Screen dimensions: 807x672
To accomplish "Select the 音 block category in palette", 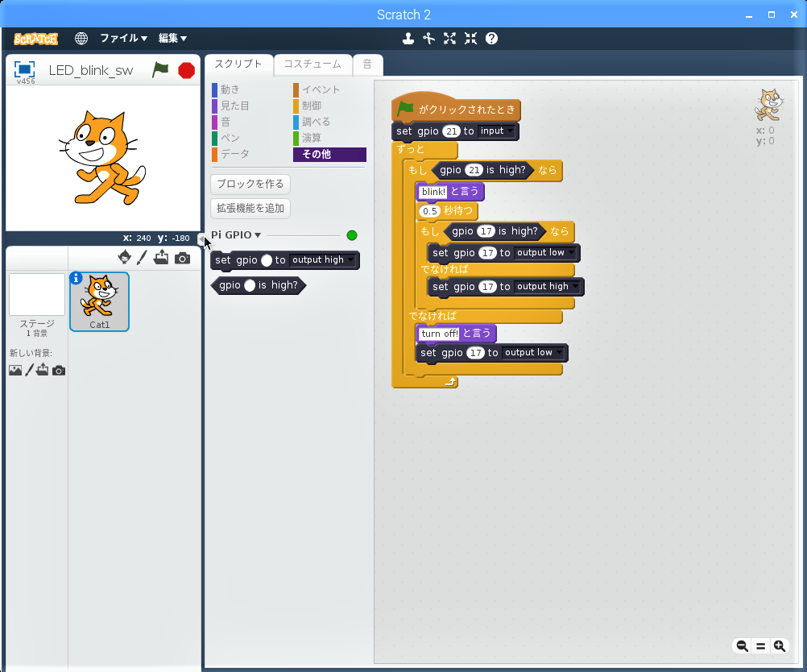I will (221, 122).
